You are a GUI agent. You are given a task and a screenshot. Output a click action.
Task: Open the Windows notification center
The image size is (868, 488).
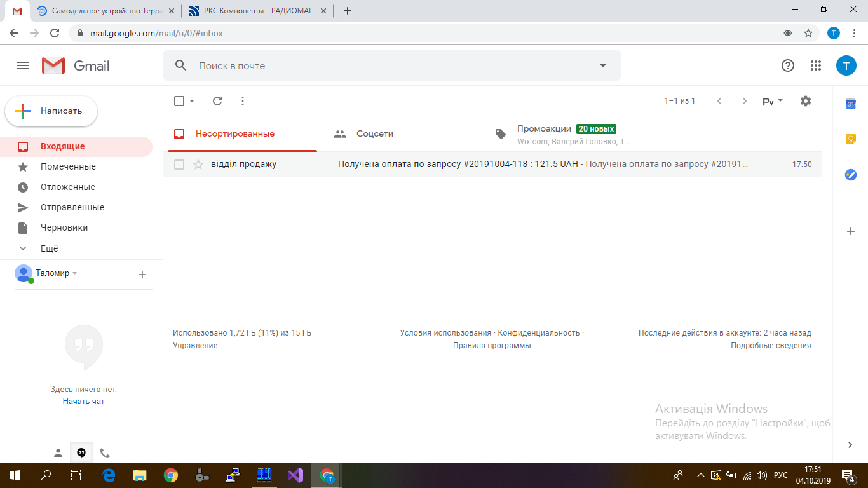pos(848,475)
